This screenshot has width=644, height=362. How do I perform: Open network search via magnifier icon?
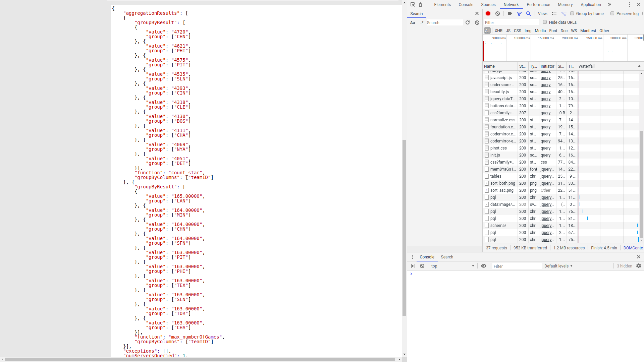point(529,13)
